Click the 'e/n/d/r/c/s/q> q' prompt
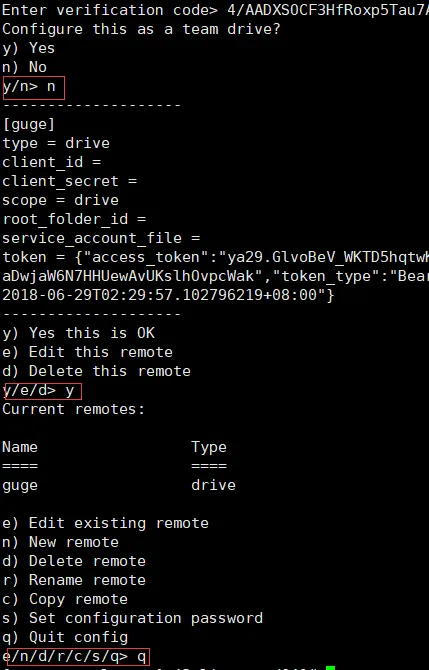Screen dimensions: 429x670 pyautogui.click(x=76, y=657)
